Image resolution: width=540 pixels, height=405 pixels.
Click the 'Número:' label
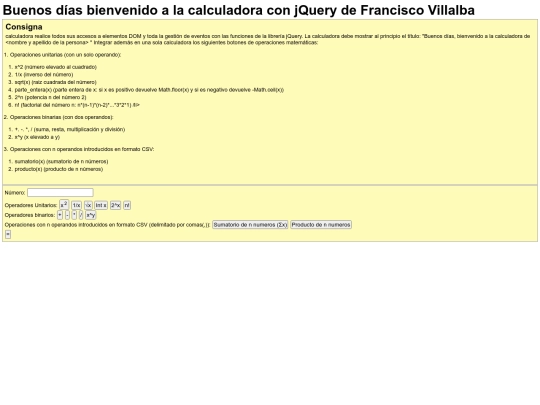tap(15, 193)
